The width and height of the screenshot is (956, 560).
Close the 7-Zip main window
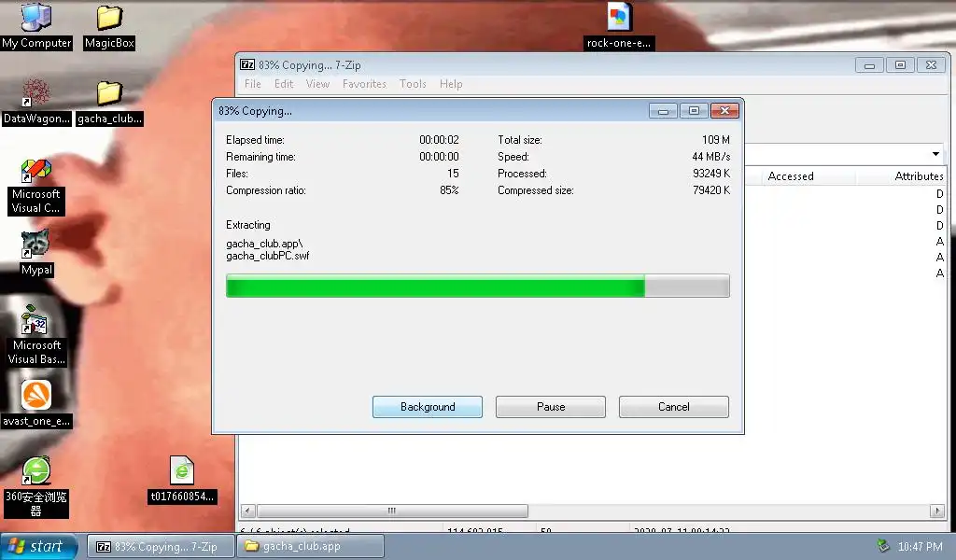pyautogui.click(x=931, y=65)
